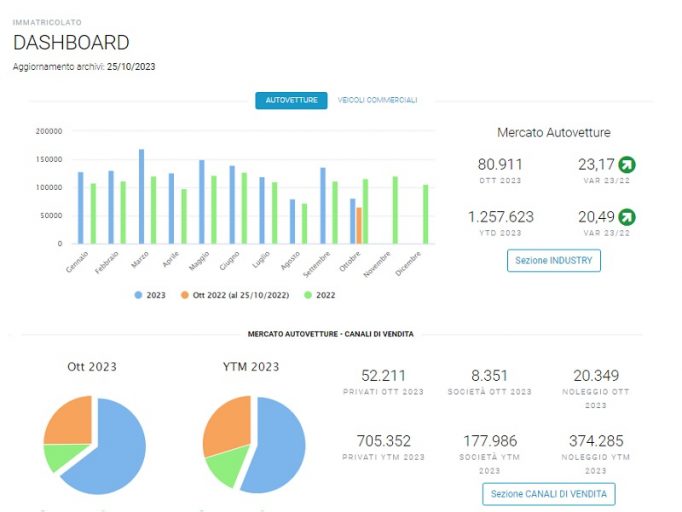This screenshot has width=682, height=512.
Task: Select the Dicembre 2022 green bar
Action: point(425,214)
